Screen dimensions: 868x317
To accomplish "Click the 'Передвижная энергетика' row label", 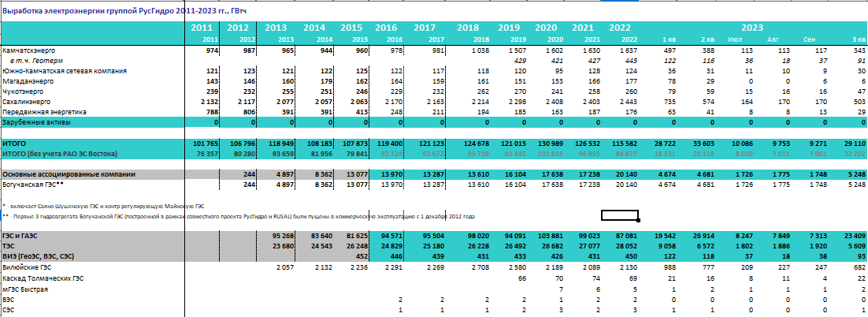I will [39, 113].
